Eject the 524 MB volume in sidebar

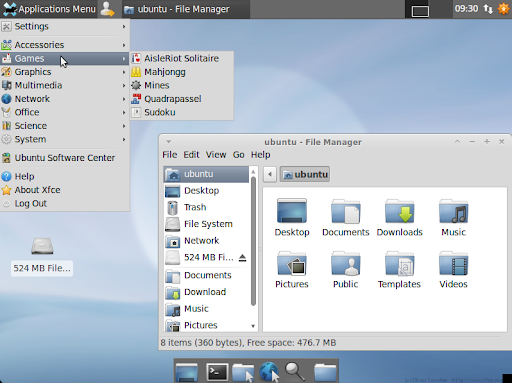click(x=242, y=258)
